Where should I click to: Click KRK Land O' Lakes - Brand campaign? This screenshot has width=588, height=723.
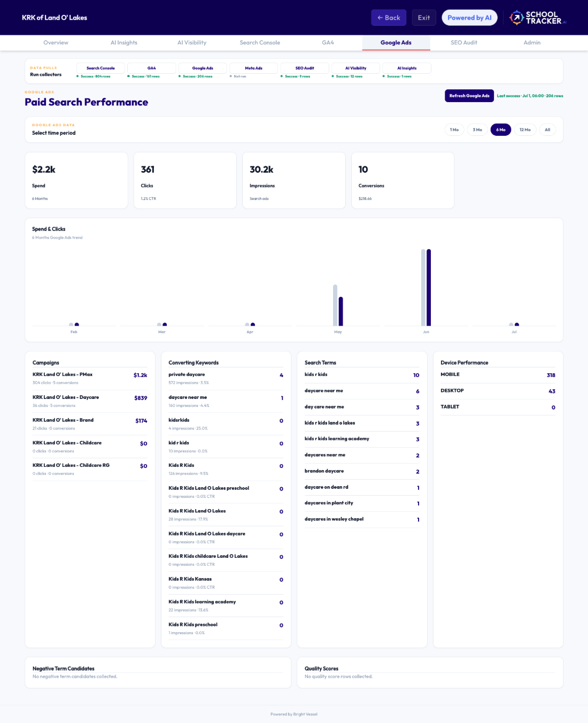(x=90, y=424)
